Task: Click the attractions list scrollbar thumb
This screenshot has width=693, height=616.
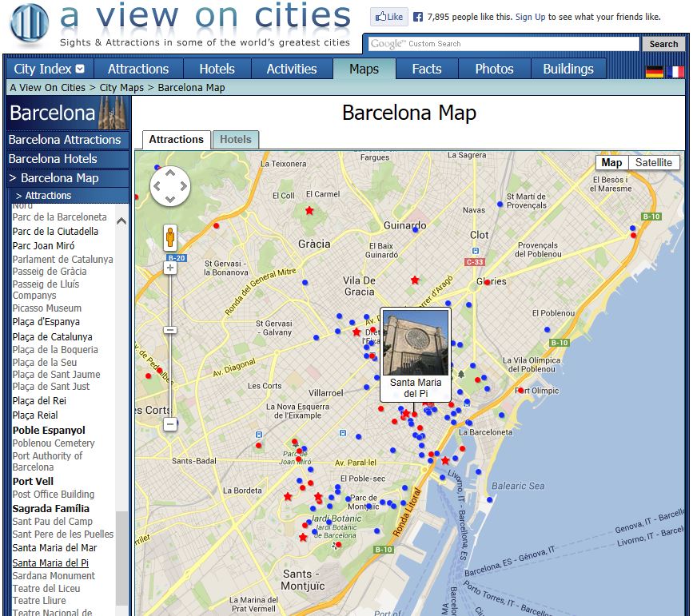Action: [x=121, y=558]
